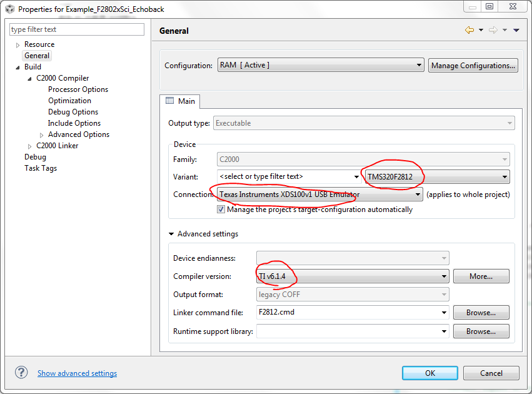Switch to the Main tab
Viewport: 532px width, 394px height.
[x=180, y=101]
